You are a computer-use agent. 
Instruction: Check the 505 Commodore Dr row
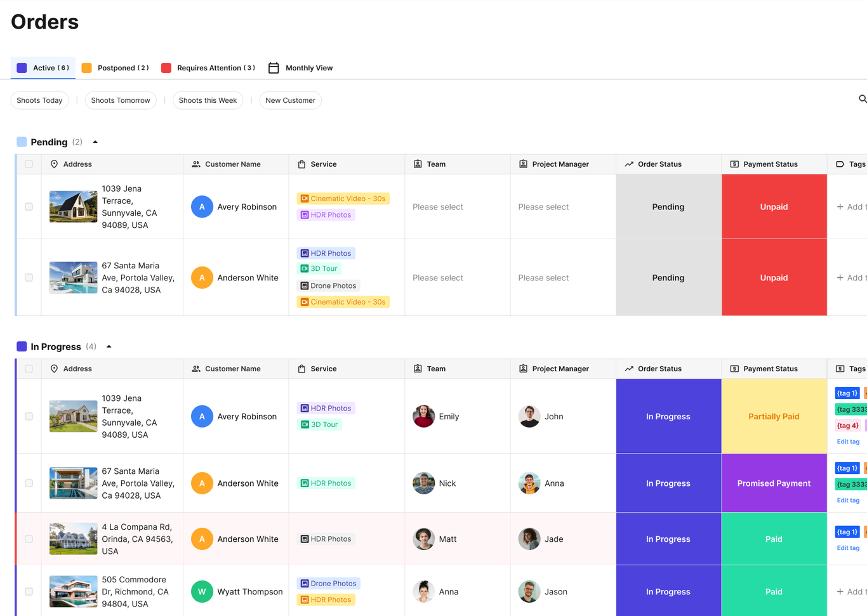[x=29, y=592]
